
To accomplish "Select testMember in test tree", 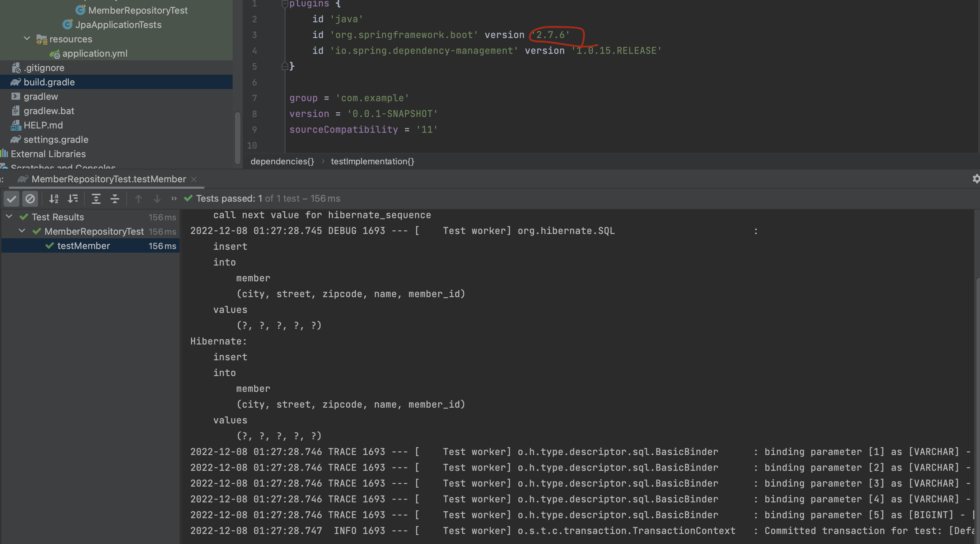I will click(x=83, y=246).
